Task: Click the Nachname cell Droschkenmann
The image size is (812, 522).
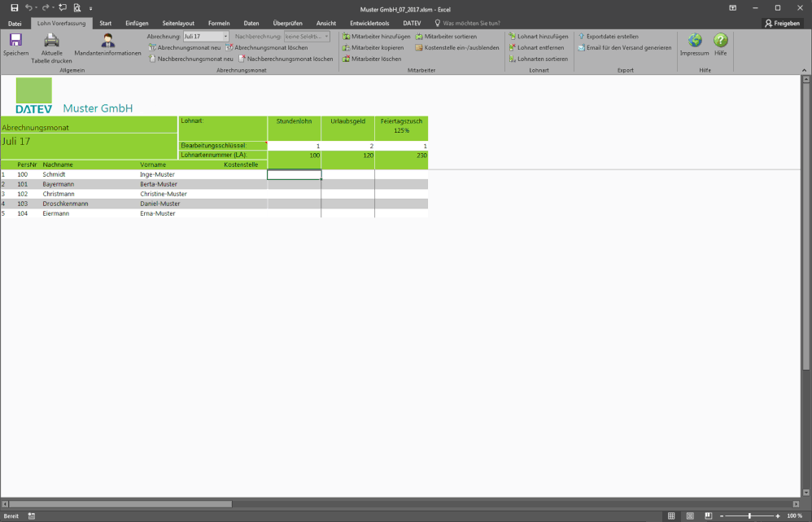Action: click(x=65, y=204)
